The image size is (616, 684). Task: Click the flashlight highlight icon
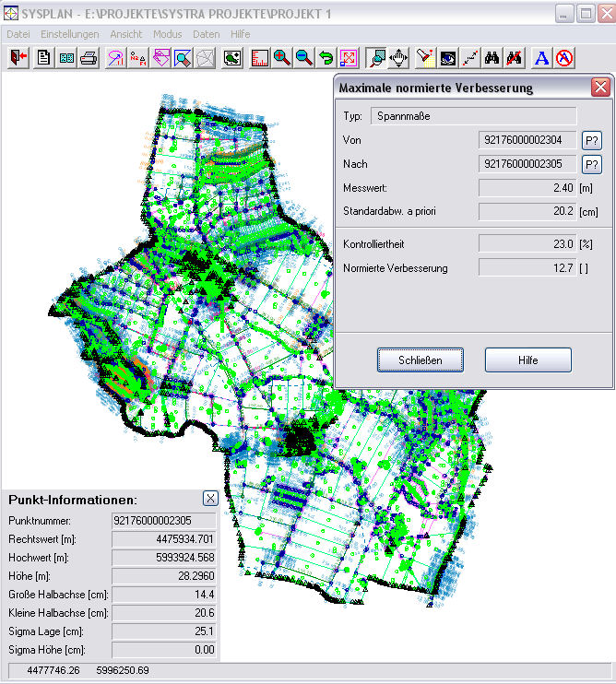tap(425, 58)
